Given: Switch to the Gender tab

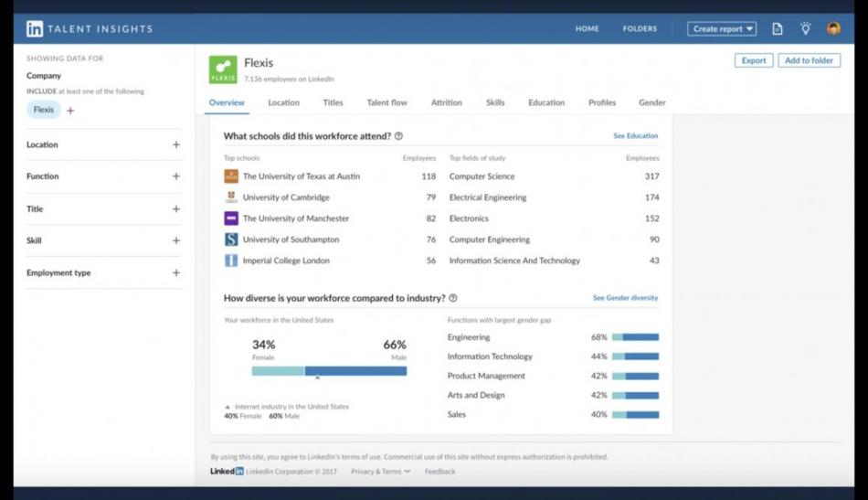Looking at the screenshot, I should click(652, 102).
